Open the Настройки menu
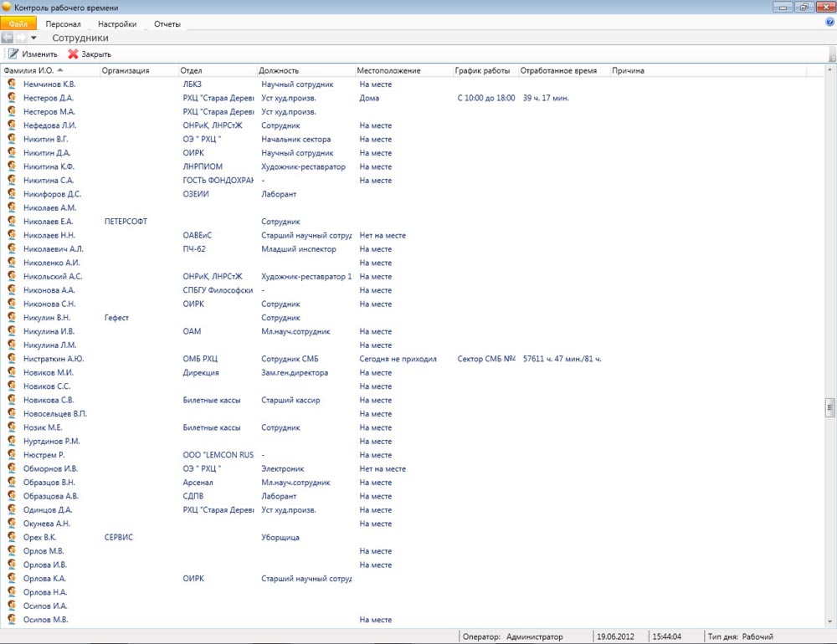The image size is (837, 644). (x=117, y=24)
